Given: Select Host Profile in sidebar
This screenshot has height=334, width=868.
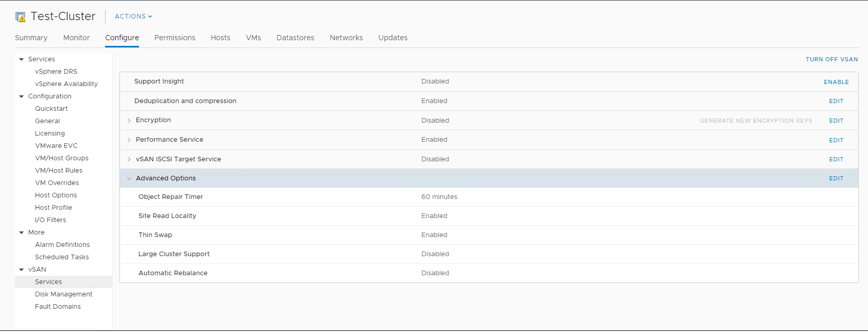Looking at the screenshot, I should pyautogui.click(x=54, y=208).
